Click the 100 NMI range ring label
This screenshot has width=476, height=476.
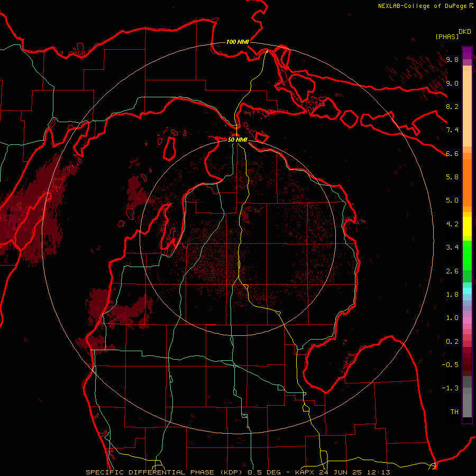point(237,42)
